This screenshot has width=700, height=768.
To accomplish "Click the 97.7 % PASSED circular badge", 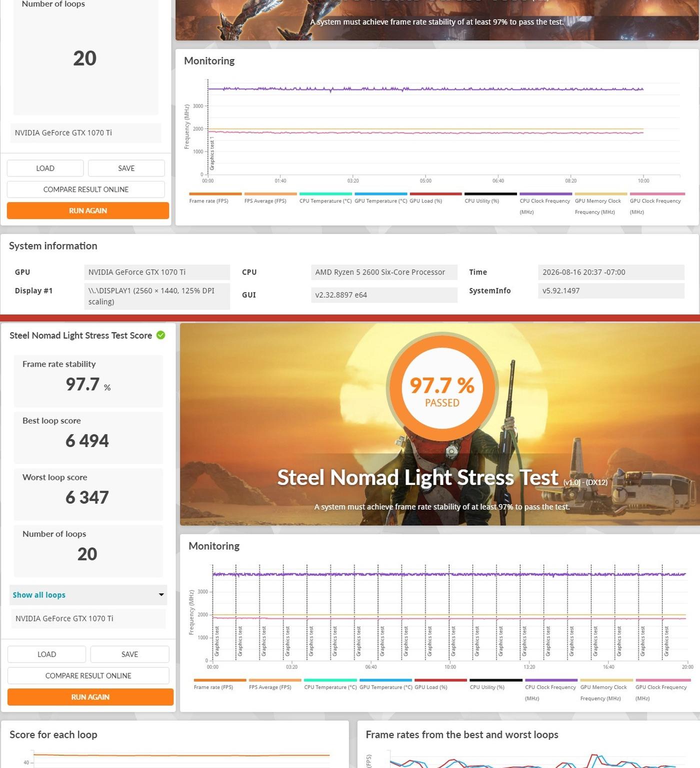I will pyautogui.click(x=442, y=388).
